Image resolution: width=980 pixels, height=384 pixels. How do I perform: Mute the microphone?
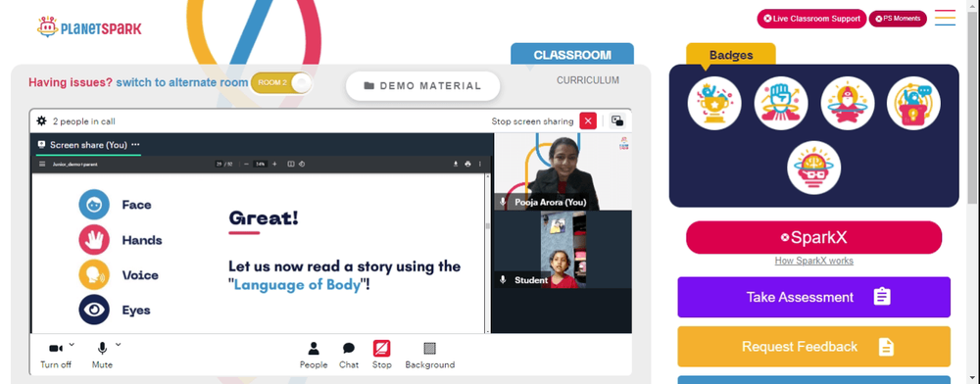[102, 355]
